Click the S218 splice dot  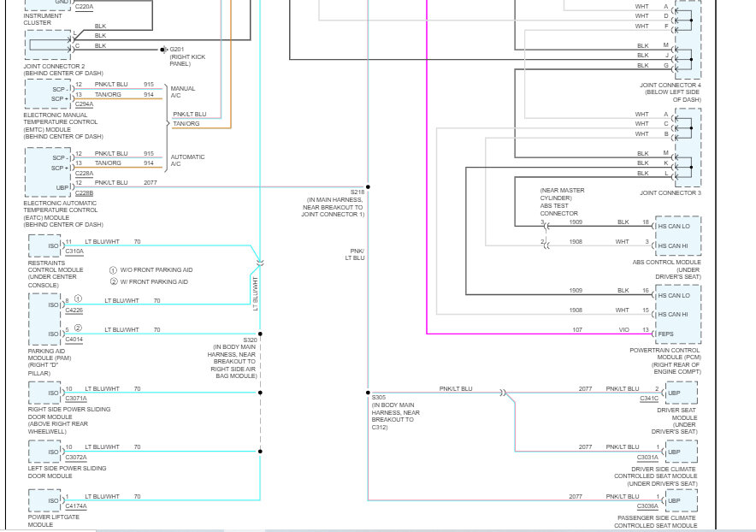(x=368, y=186)
